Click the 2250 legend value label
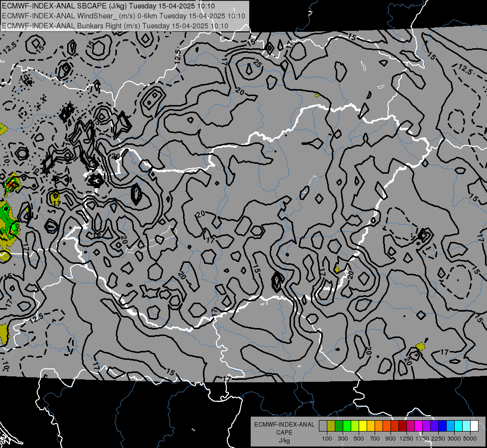This screenshot has height=448, width=487. point(438,439)
